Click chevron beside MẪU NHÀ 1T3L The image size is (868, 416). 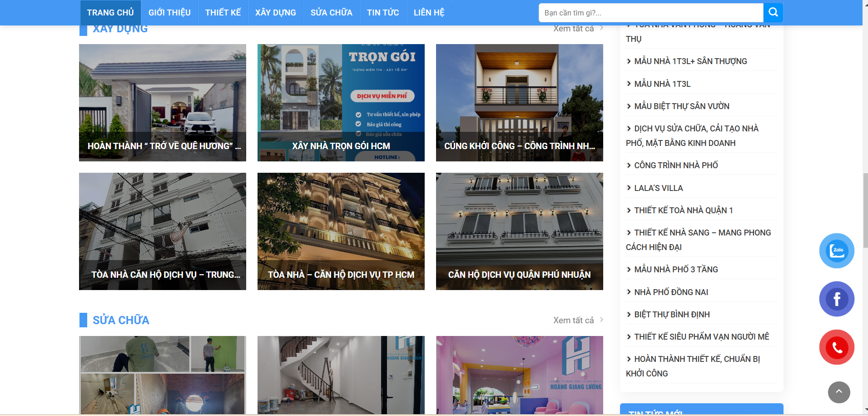point(629,84)
